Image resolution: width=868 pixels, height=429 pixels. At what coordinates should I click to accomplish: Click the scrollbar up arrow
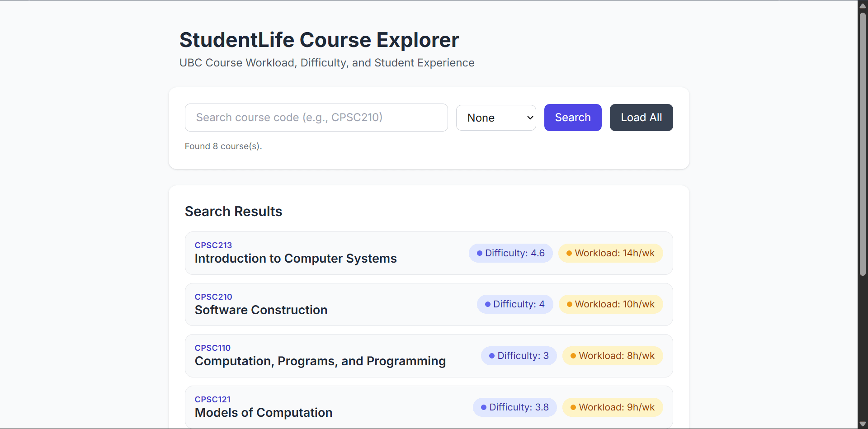pos(863,5)
